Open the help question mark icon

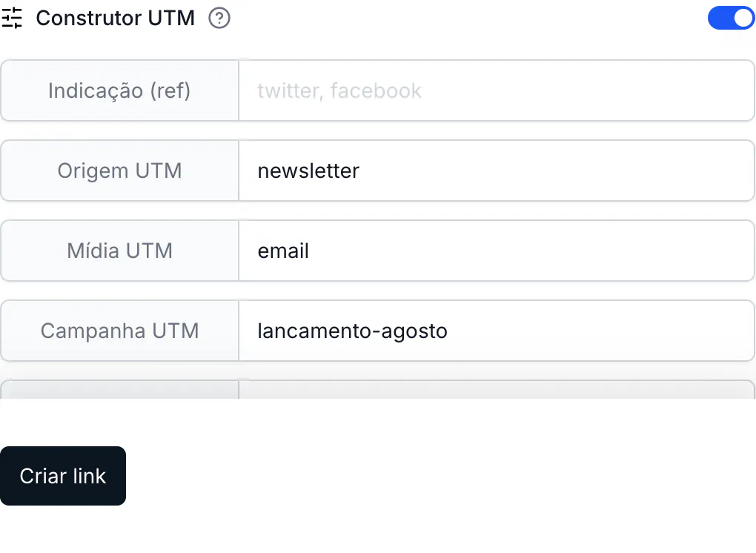coord(219,19)
